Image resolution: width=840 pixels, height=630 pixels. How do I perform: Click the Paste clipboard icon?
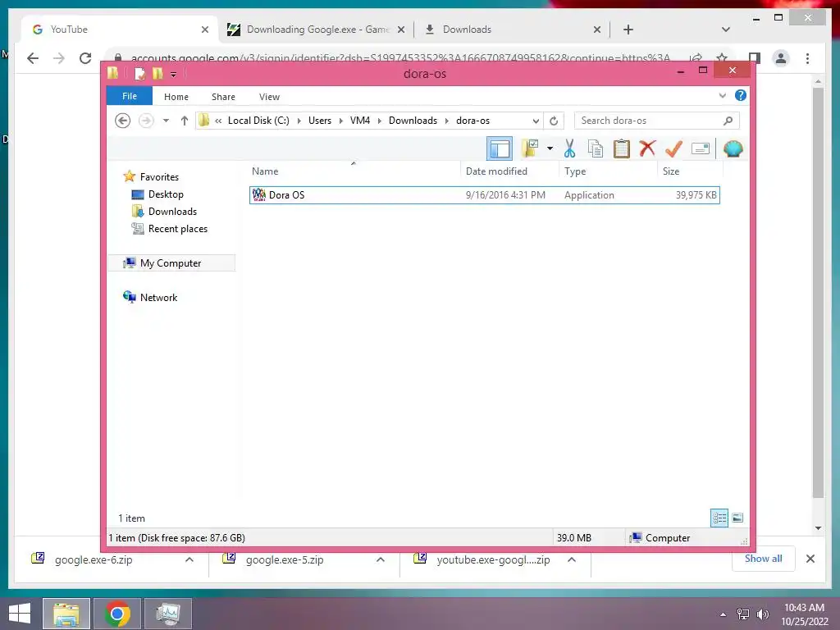click(x=622, y=148)
